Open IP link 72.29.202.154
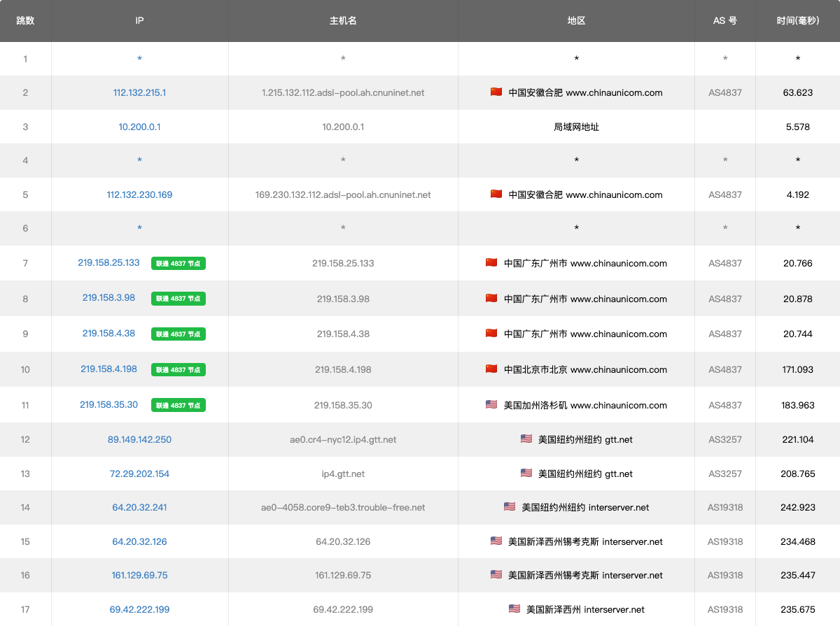This screenshot has height=626, width=840. coord(139,474)
